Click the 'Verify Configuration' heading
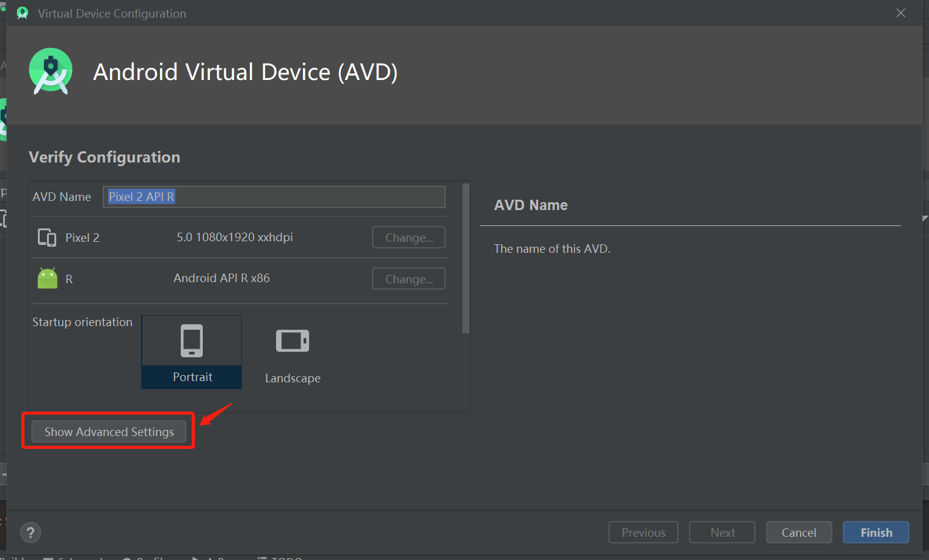The height and width of the screenshot is (560, 929). click(104, 158)
